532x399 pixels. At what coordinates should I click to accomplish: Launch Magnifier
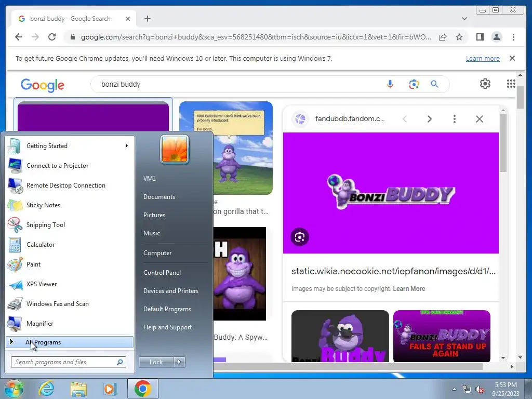pyautogui.click(x=70, y=323)
